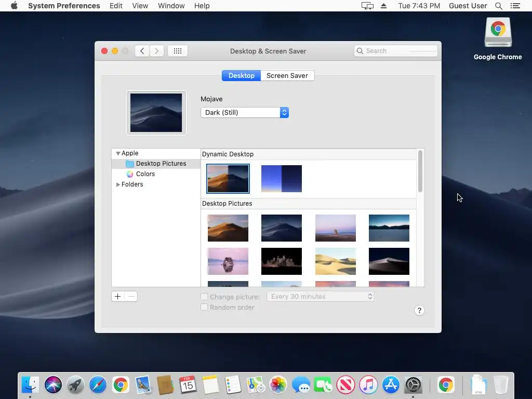Screen dimensions: 532x399
Task: Click the Search field in preferences window
Action: [x=395, y=51]
